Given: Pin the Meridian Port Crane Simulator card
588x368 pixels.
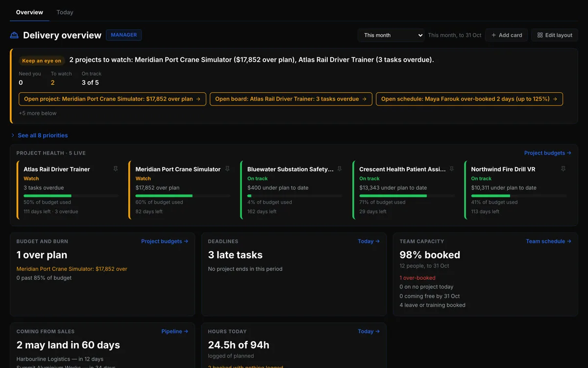Looking at the screenshot, I should coord(227,169).
